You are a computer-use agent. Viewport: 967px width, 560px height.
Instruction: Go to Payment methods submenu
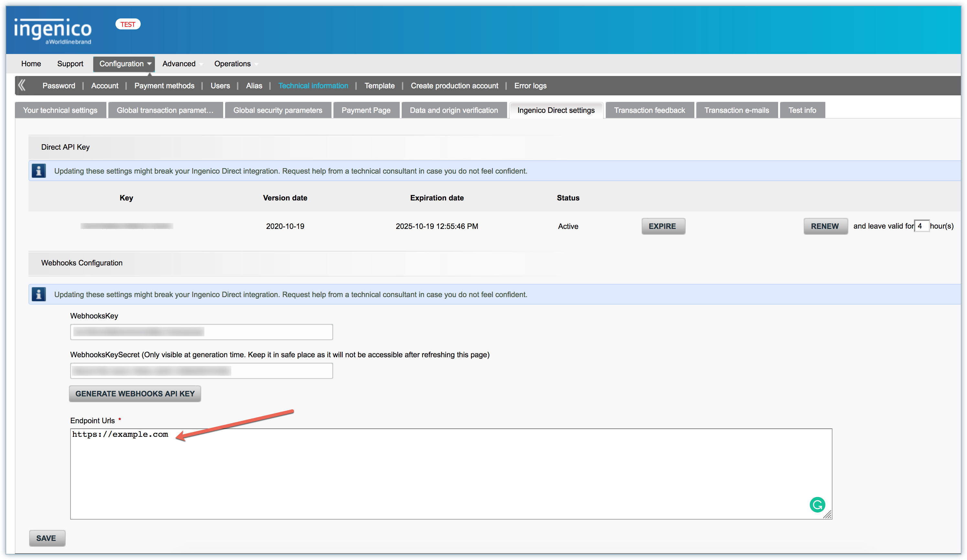click(164, 86)
